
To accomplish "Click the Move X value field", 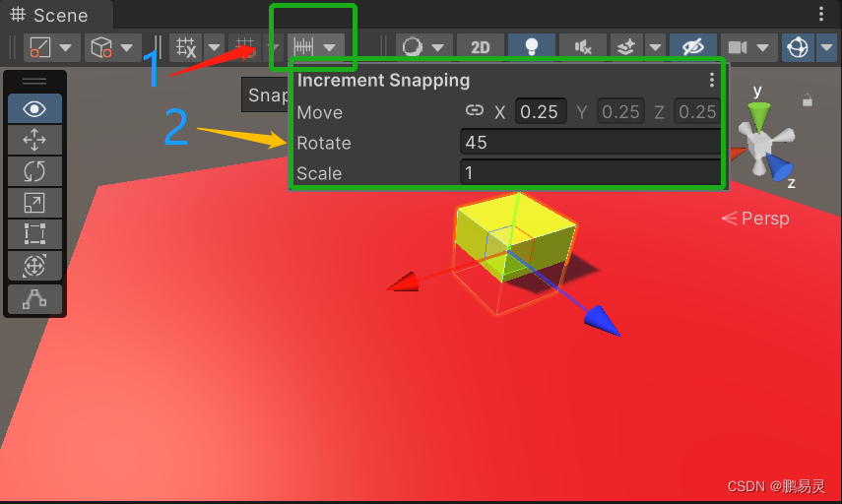I will point(541,111).
